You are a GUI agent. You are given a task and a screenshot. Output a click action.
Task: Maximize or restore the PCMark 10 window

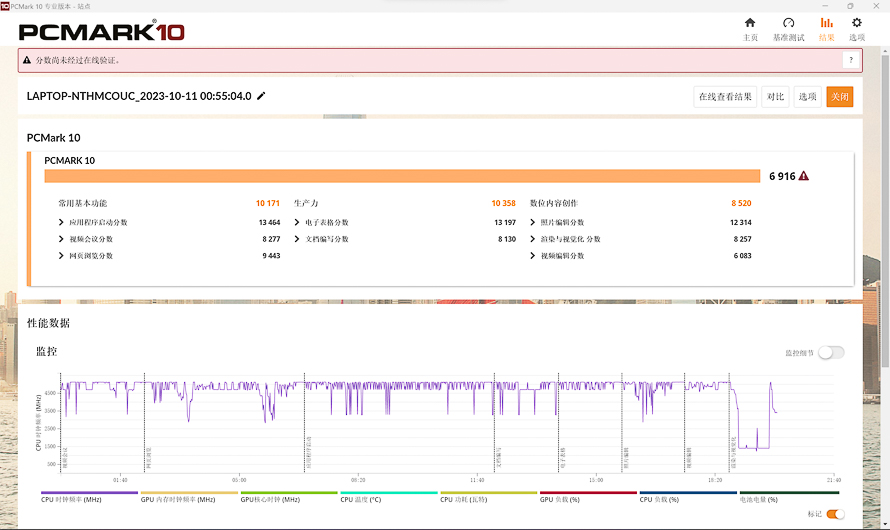click(x=850, y=6)
